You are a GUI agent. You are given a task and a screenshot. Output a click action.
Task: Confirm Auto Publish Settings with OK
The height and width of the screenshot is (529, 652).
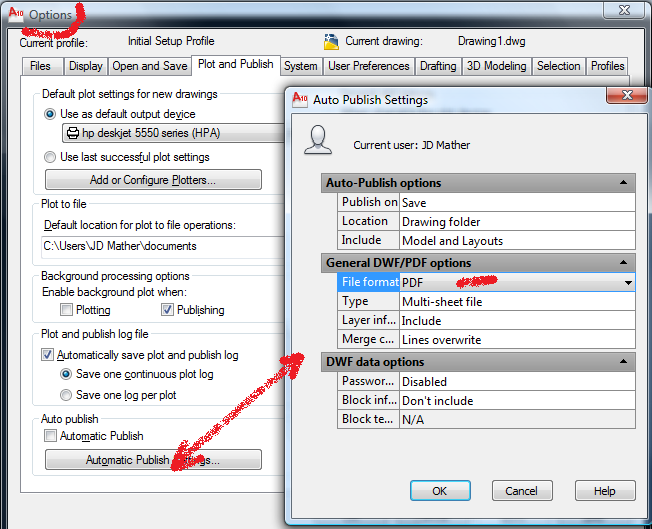pos(440,491)
